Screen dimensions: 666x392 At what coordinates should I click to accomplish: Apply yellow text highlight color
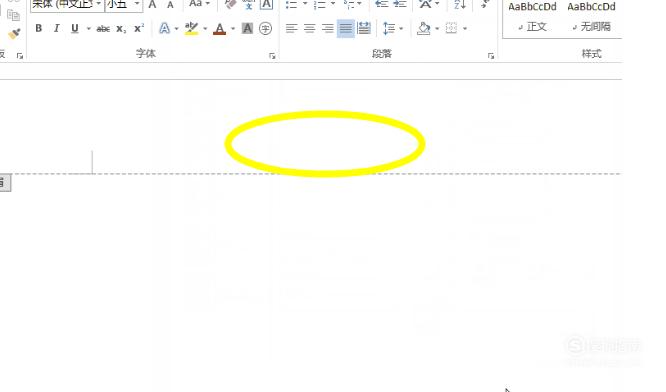tap(192, 28)
